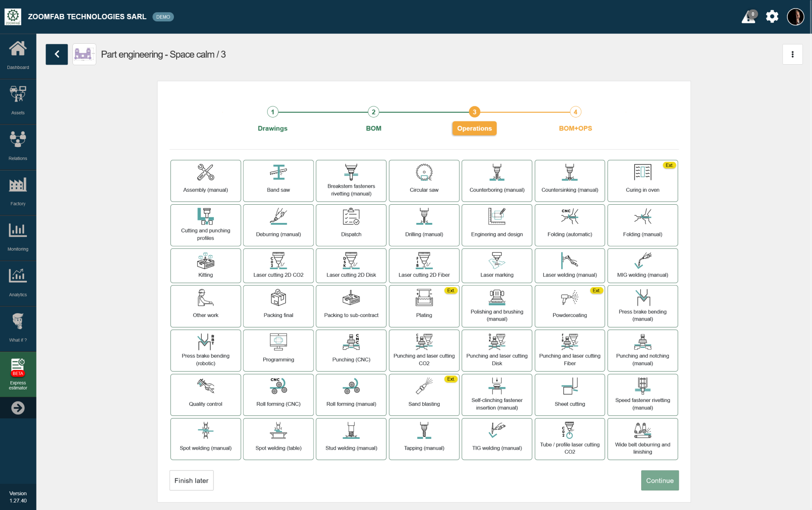Open the Express estimator (BETA)
This screenshot has height=510, width=812.
(x=18, y=374)
